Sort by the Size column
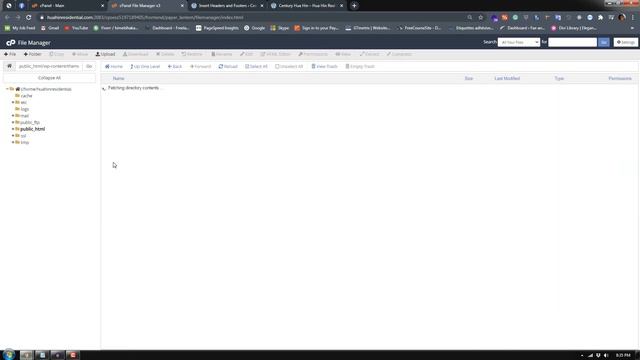Image resolution: width=640 pixels, height=360 pixels. [x=469, y=78]
